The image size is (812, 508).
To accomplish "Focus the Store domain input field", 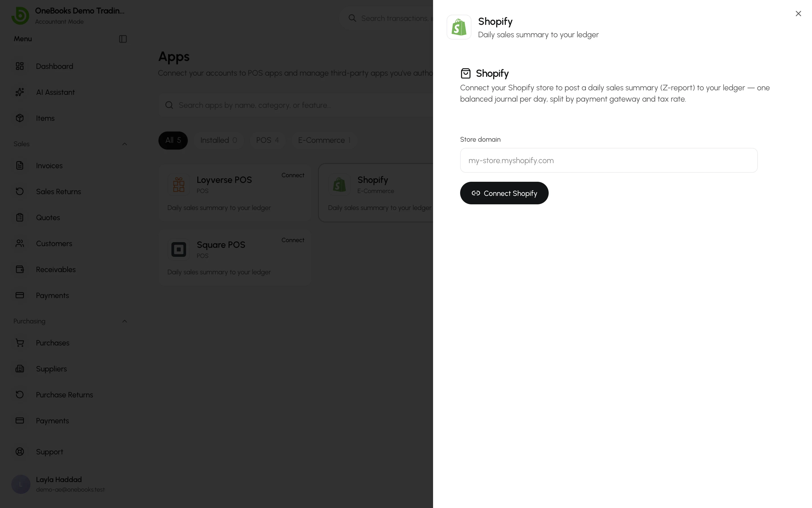I will (x=608, y=160).
